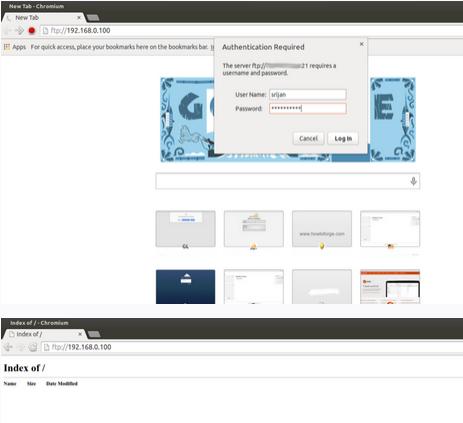Close the 'Index of /' tab
This screenshot has width=463, height=423.
coord(80,334)
